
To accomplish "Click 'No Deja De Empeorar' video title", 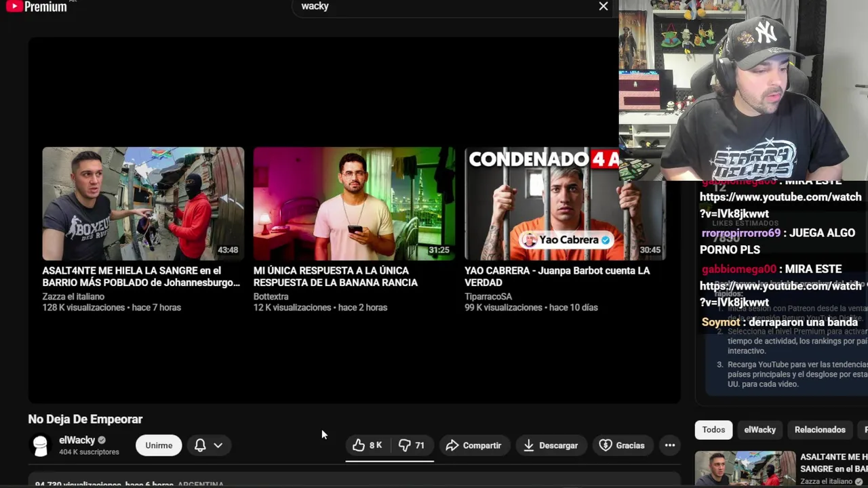I will tap(85, 420).
